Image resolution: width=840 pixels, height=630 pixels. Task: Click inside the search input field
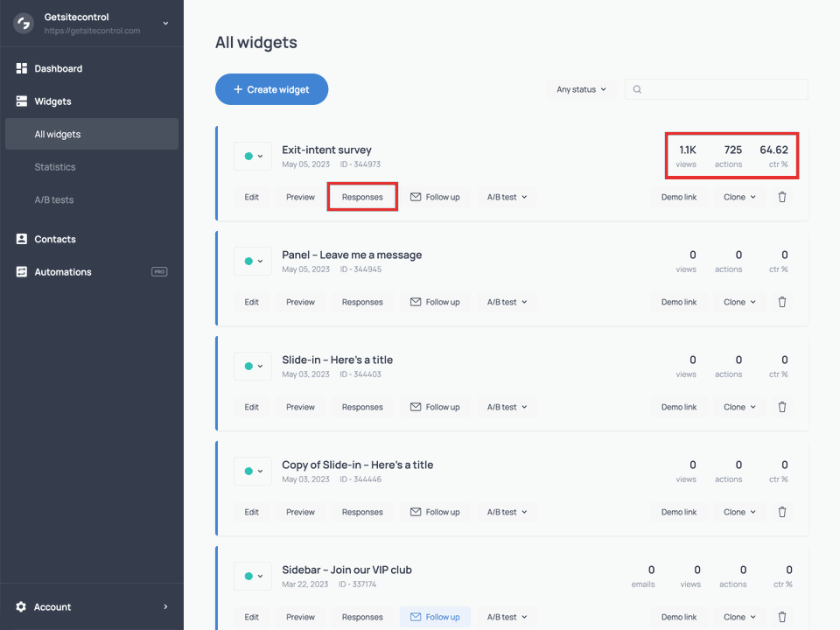tap(717, 88)
